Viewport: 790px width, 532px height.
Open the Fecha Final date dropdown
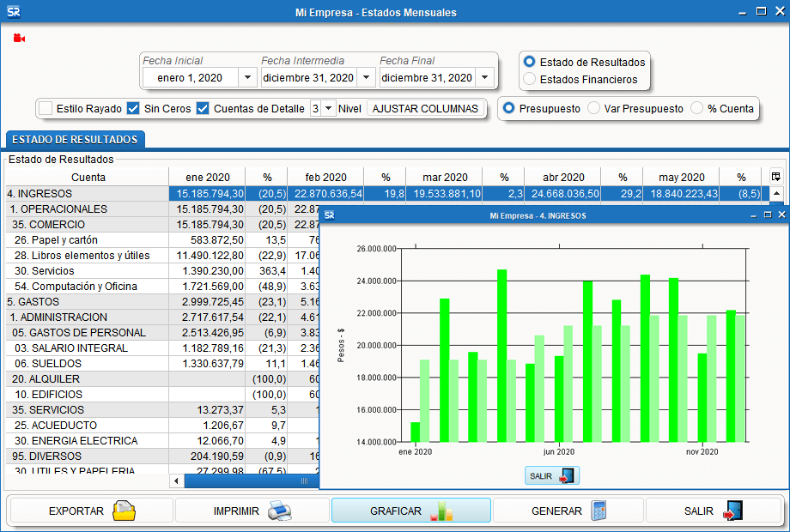484,77
